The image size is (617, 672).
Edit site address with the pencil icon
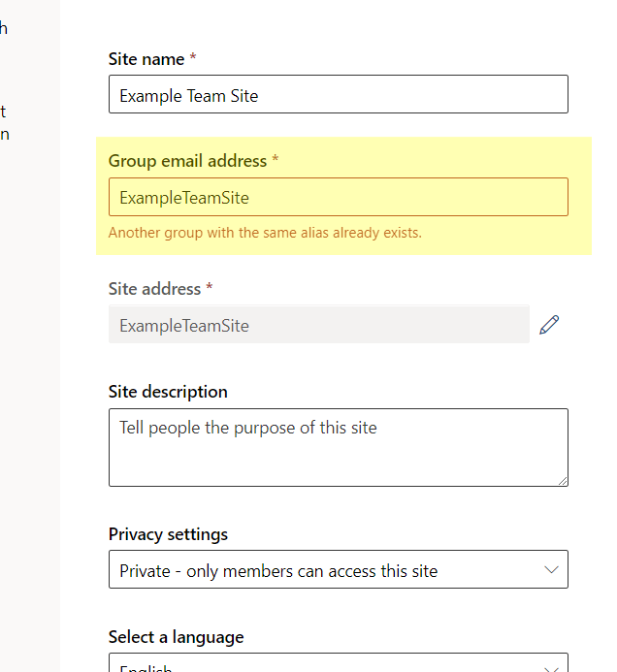pyautogui.click(x=549, y=325)
